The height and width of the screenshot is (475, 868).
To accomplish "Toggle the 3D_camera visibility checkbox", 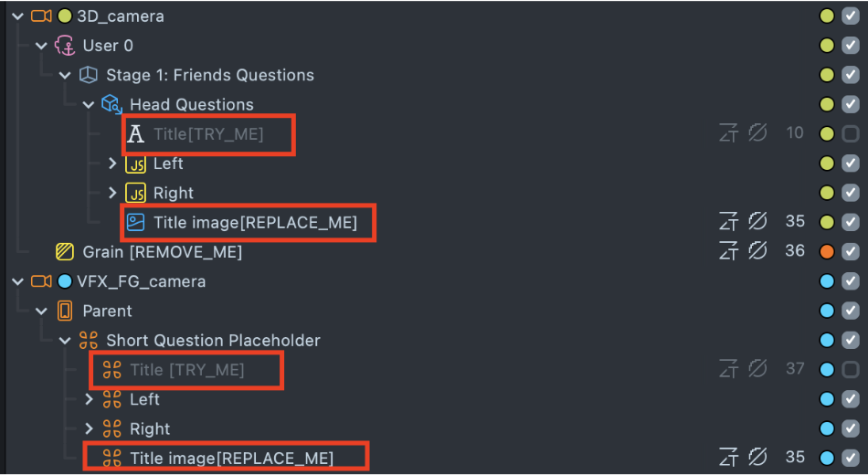I will [851, 16].
